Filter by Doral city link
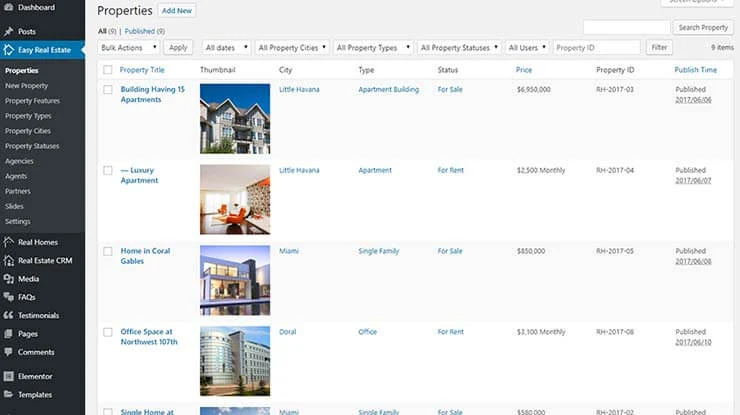740x415 pixels. click(287, 332)
